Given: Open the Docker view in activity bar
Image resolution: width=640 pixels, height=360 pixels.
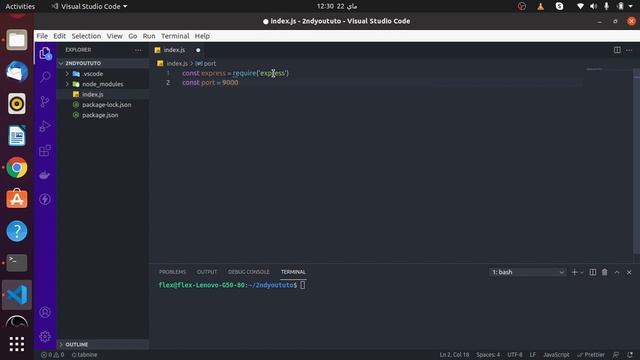Looking at the screenshot, I should click(x=45, y=175).
